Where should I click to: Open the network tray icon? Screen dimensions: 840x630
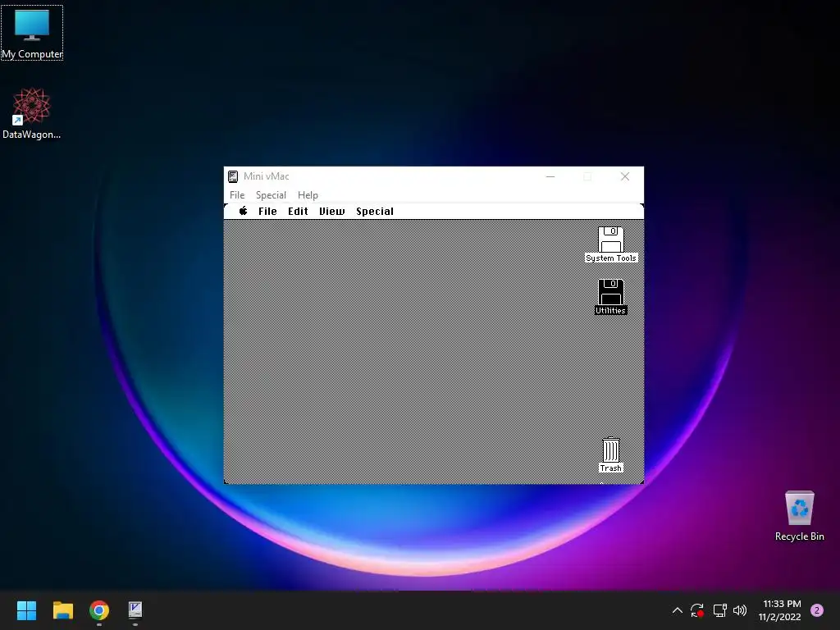(x=720, y=610)
